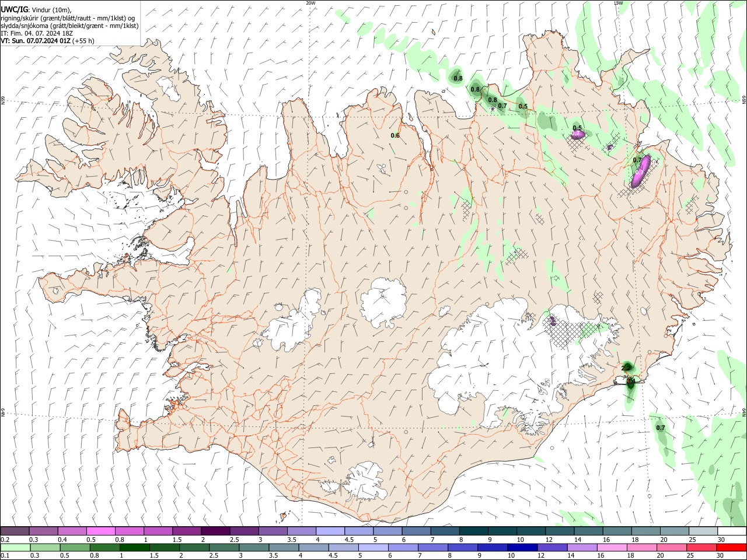The width and height of the screenshot is (747, 560).
Task: Select the bright red 30 swatch in rain scale
Action: (731, 547)
